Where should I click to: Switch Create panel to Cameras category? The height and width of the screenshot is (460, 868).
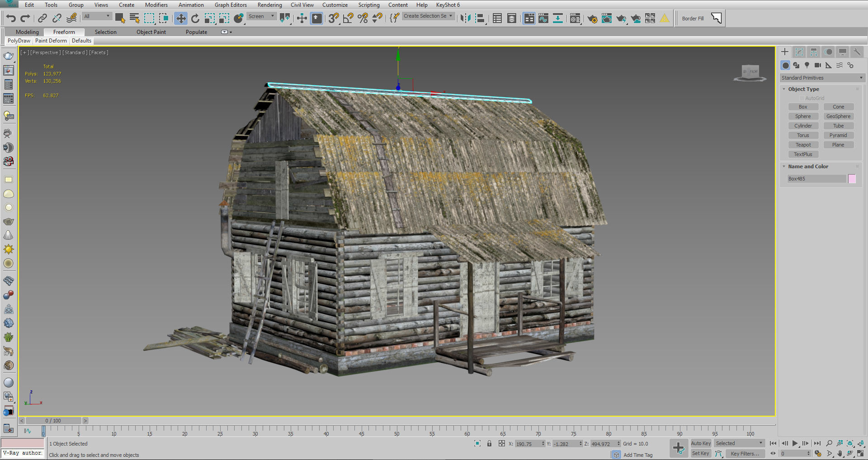(817, 65)
